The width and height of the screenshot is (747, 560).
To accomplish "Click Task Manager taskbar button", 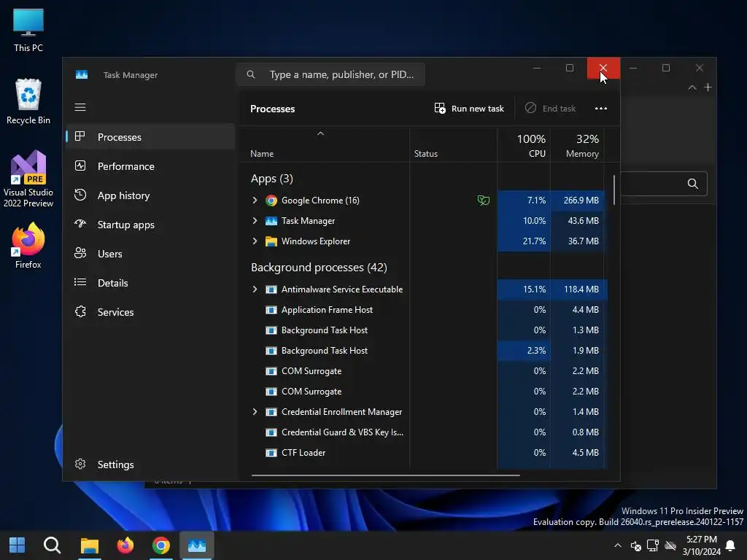I will click(x=197, y=545).
